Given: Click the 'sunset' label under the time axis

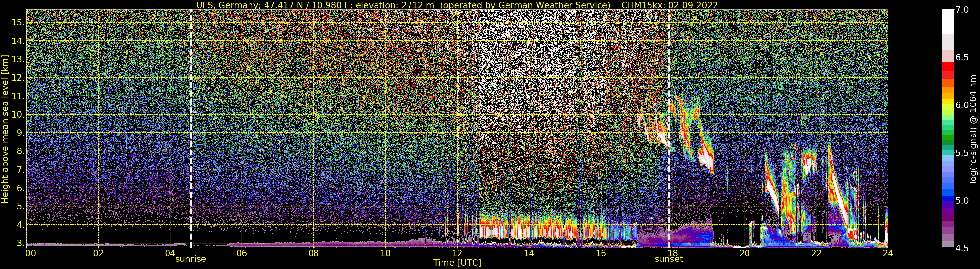Looking at the screenshot, I should 669,259.
